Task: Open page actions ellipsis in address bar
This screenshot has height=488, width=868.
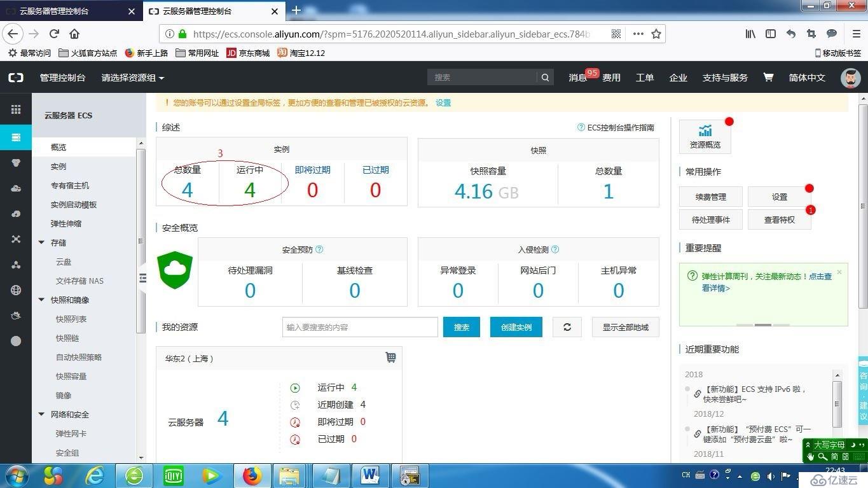Action: click(638, 34)
